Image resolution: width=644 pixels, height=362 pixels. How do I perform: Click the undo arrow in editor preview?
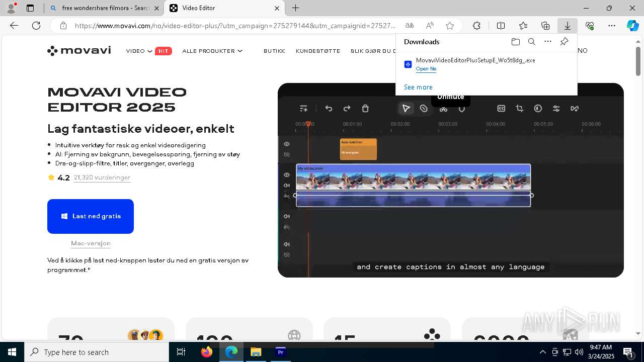[329, 109]
